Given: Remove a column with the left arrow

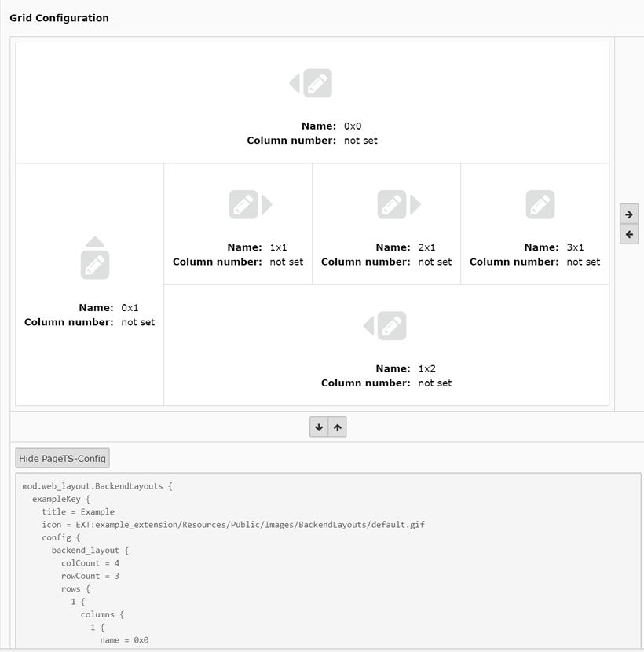Looking at the screenshot, I should click(x=629, y=234).
